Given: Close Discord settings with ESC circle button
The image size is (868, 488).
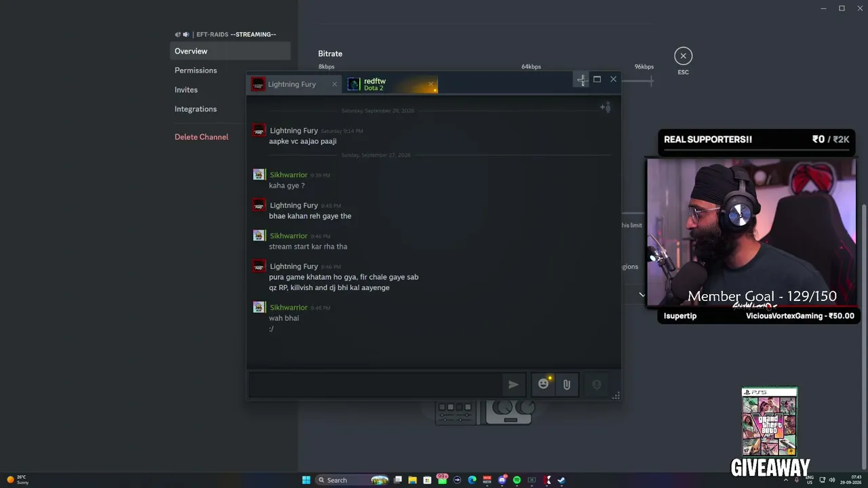Looking at the screenshot, I should click(683, 56).
